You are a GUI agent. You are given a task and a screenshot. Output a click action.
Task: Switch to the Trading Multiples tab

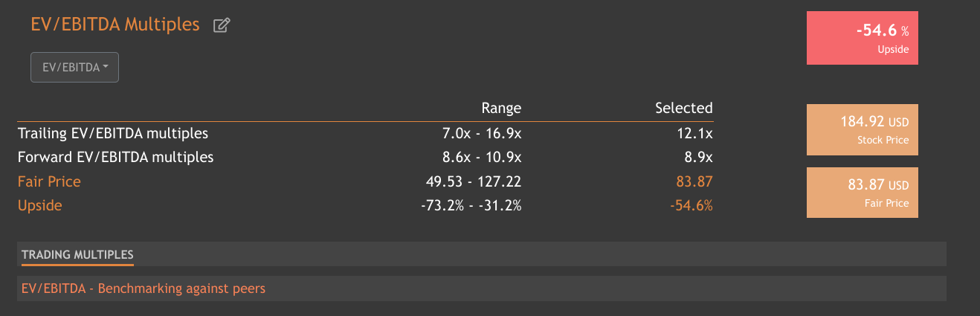pyautogui.click(x=77, y=254)
